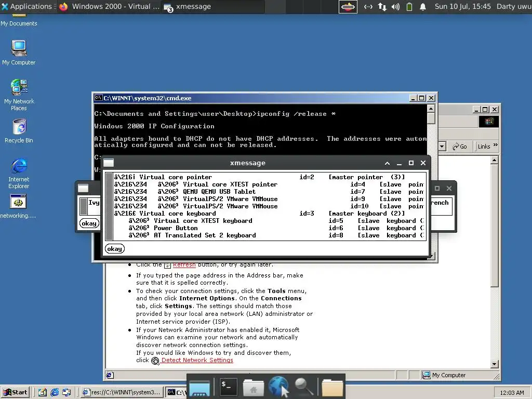Screen dimensions: 532x399
Task: Expand the Links toolbar chevron
Action: tap(495, 145)
